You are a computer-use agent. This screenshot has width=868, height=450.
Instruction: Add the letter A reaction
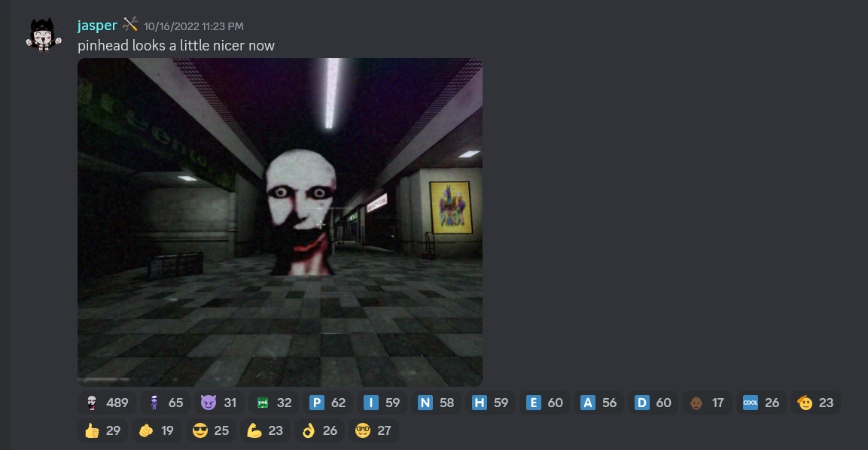[599, 403]
